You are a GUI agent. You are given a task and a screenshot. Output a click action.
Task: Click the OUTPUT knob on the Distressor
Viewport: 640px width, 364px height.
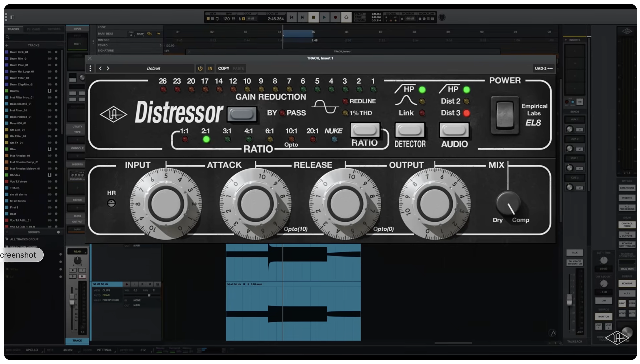pos(435,204)
